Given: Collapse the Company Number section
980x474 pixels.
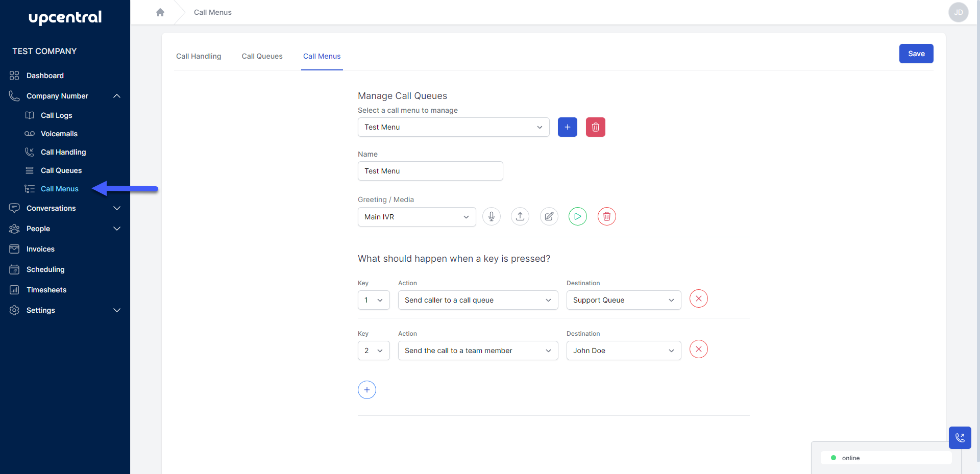Looking at the screenshot, I should tap(116, 96).
